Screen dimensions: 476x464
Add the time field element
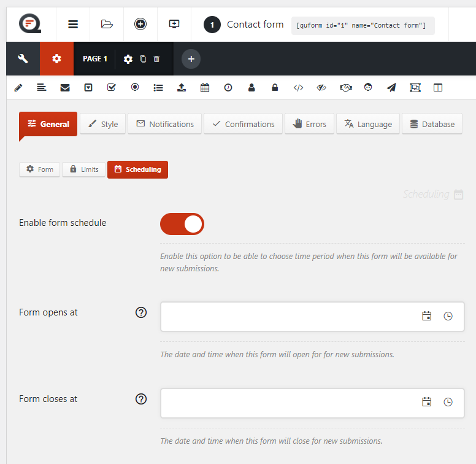[228, 88]
